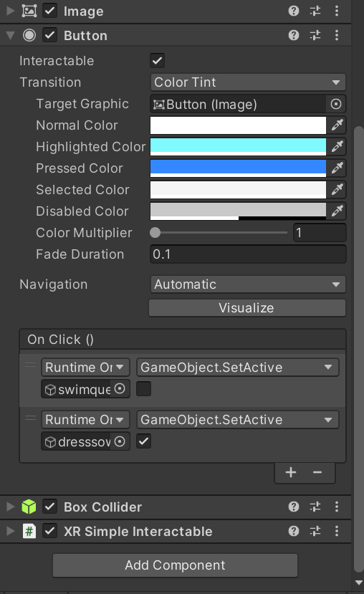The width and height of the screenshot is (364, 594).
Task: Disable the Box Collider component checkbox
Action: pyautogui.click(x=50, y=507)
